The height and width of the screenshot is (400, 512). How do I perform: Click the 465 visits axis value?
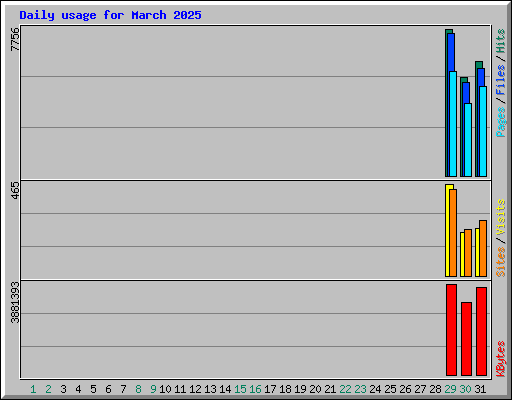point(15,190)
